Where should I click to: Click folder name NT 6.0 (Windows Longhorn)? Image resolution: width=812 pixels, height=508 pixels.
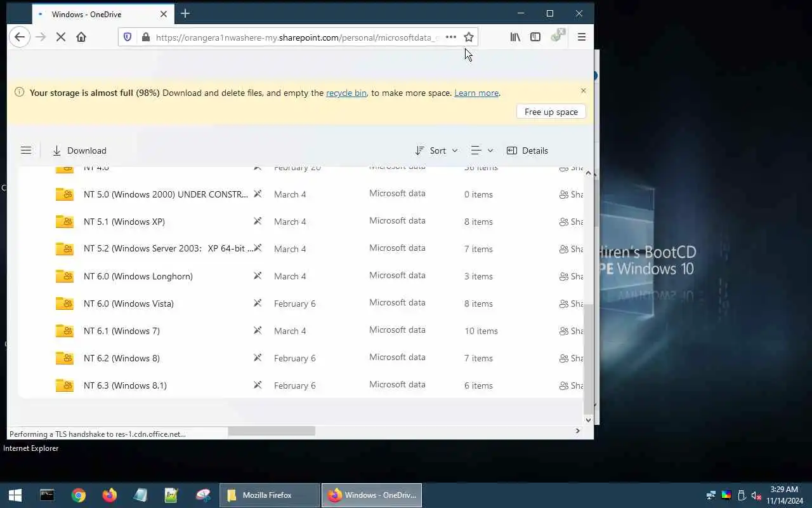point(138,276)
